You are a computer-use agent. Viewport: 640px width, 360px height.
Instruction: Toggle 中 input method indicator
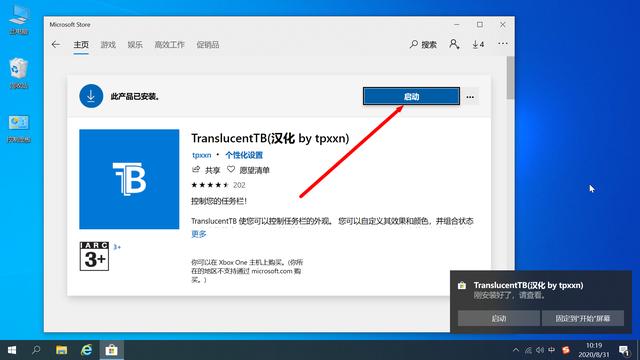[x=552, y=350]
